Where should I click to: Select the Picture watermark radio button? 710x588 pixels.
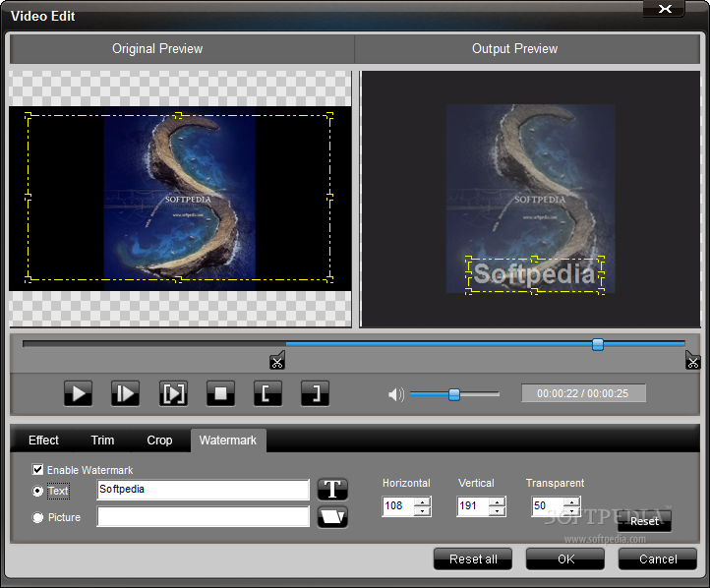[x=37, y=517]
